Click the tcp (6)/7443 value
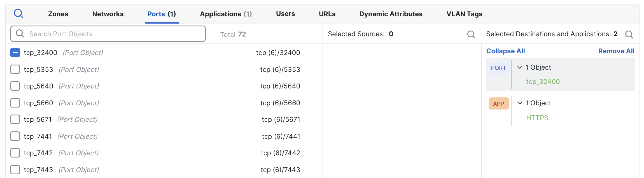644x178 pixels. tap(280, 170)
